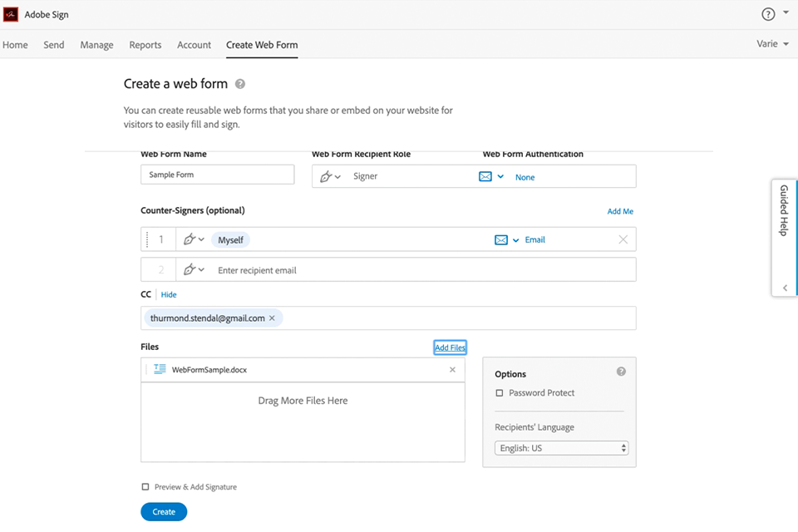Enable the Password Protect checkbox
This screenshot has height=532, width=798.
pyautogui.click(x=500, y=393)
